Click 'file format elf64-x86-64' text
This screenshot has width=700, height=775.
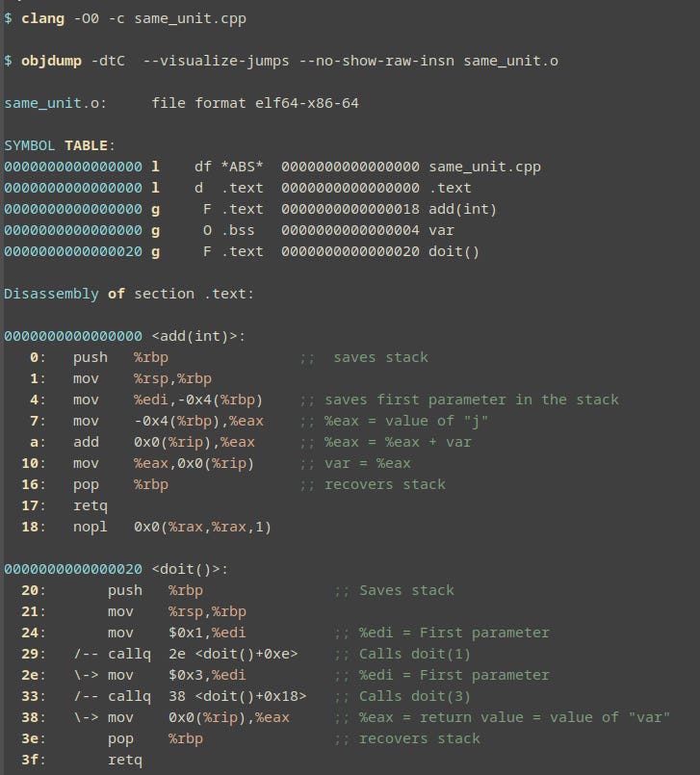click(x=255, y=103)
